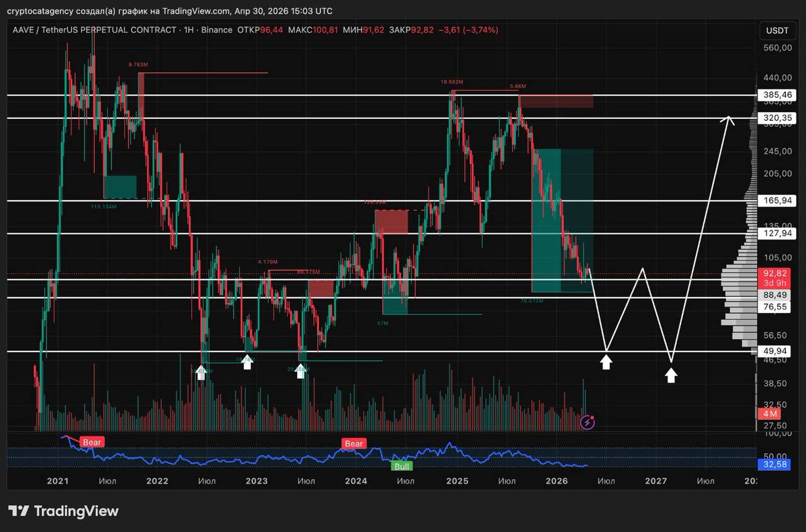Image resolution: width=806 pixels, height=532 pixels.
Task: Click the 2026 label on time axis
Action: point(557,481)
